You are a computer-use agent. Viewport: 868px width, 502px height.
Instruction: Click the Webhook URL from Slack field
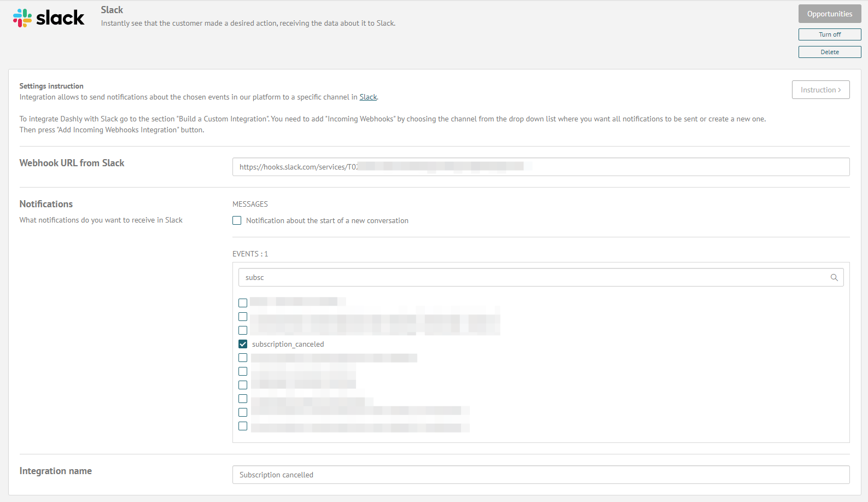pyautogui.click(x=541, y=167)
